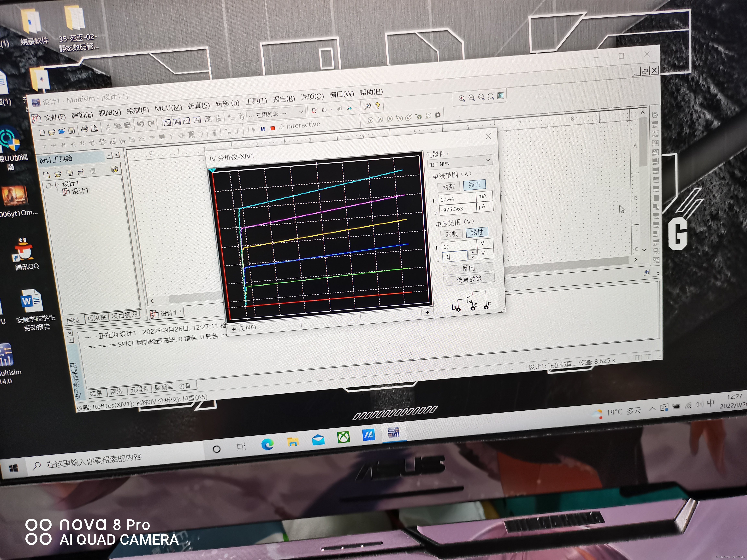The width and height of the screenshot is (747, 560).
Task: Decrease voltage I value with spinner down
Action: pos(473,257)
